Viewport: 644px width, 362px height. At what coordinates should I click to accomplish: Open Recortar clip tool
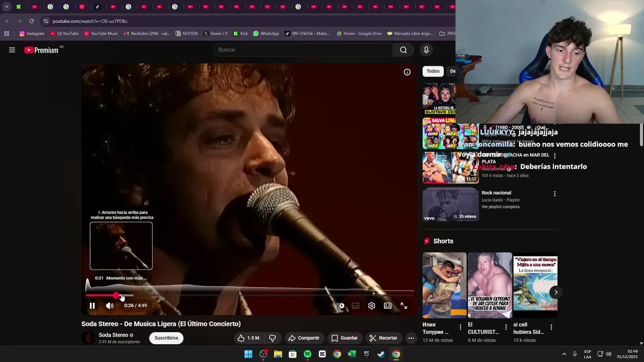pyautogui.click(x=383, y=338)
